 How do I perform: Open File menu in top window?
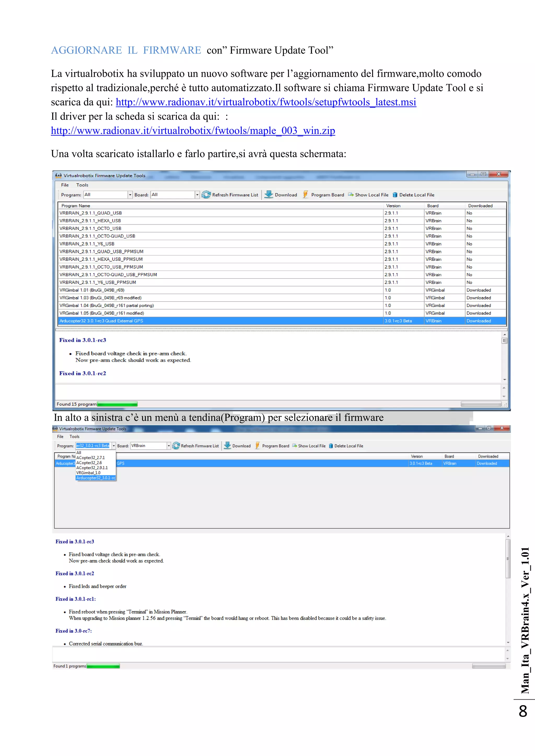click(65, 185)
